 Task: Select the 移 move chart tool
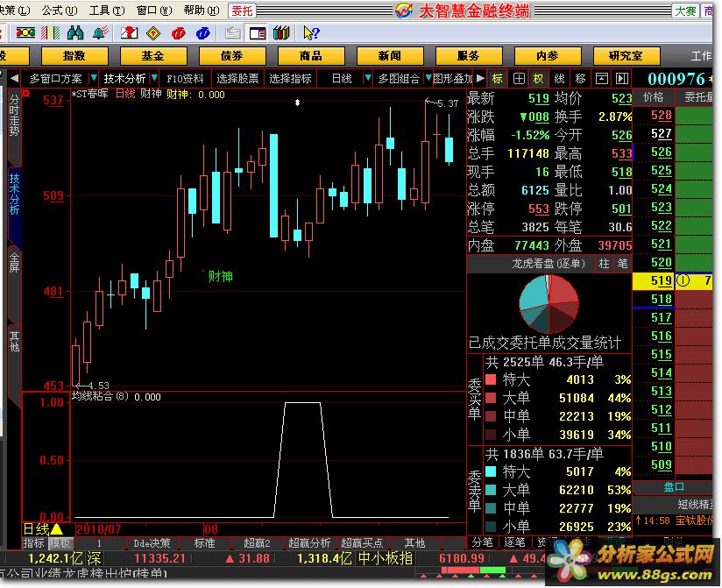click(580, 79)
